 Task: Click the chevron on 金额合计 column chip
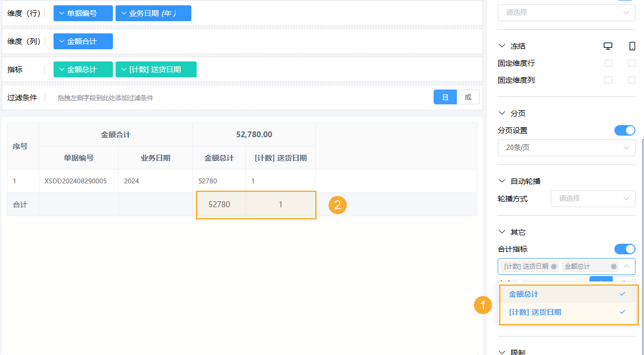(62, 41)
